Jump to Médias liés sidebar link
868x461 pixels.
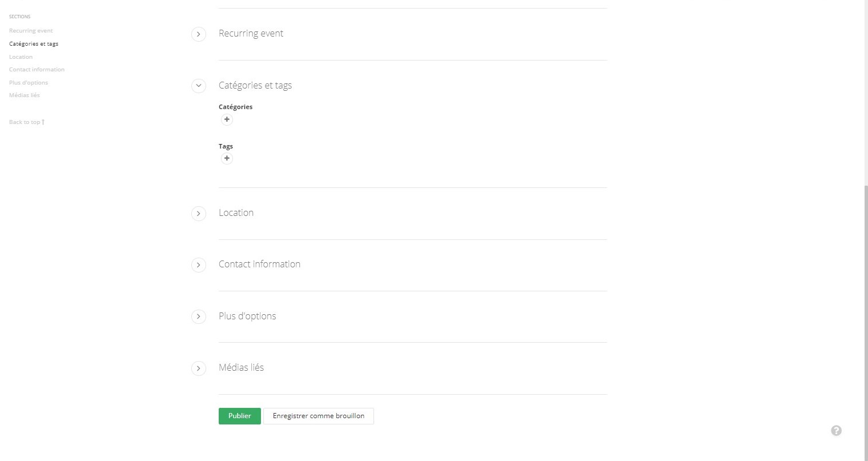[x=25, y=95]
